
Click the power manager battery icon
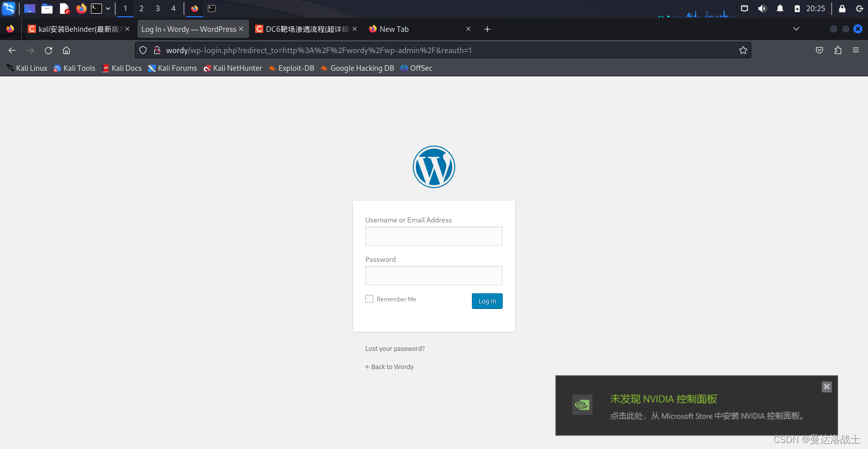797,9
